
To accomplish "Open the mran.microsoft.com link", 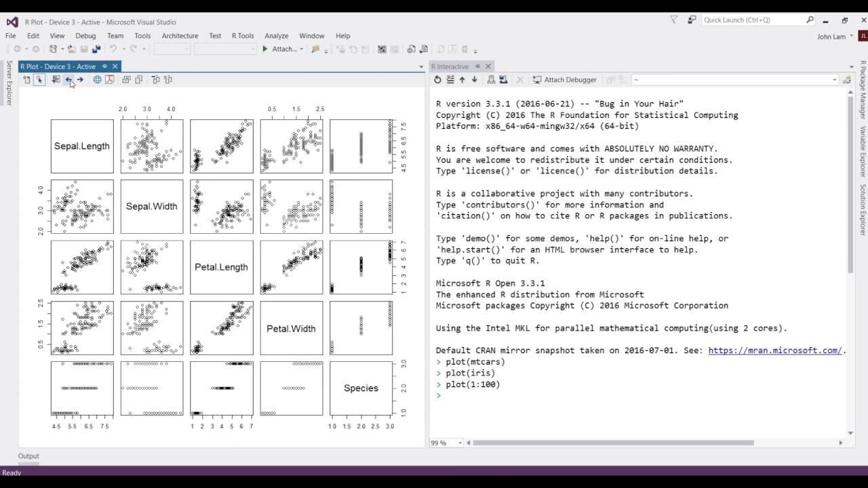I will 775,350.
